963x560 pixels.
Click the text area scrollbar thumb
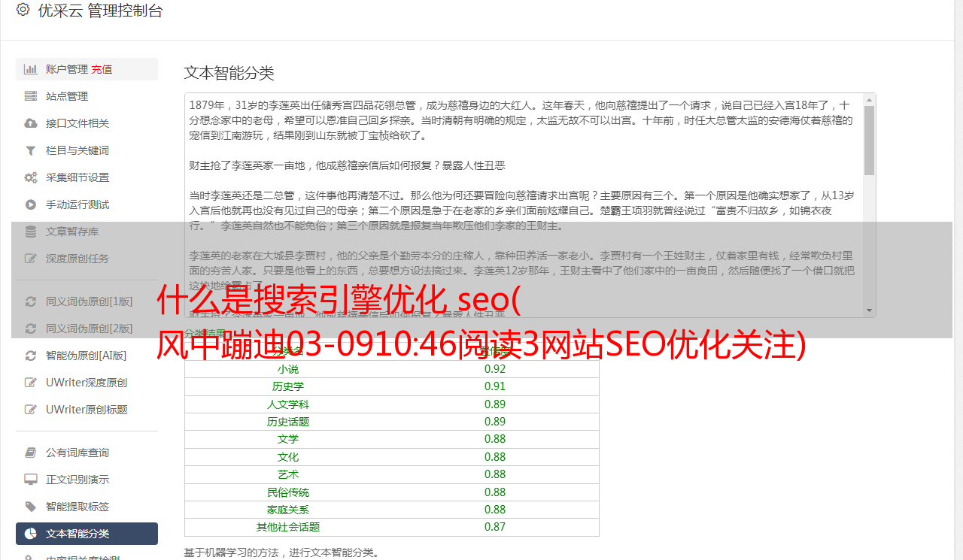coord(869,140)
